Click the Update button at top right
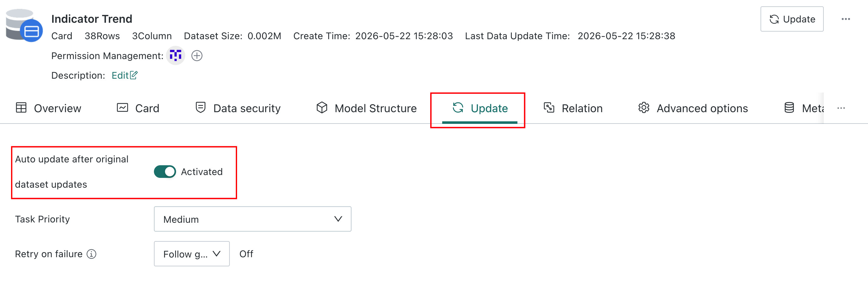868x297 pixels. click(x=792, y=19)
